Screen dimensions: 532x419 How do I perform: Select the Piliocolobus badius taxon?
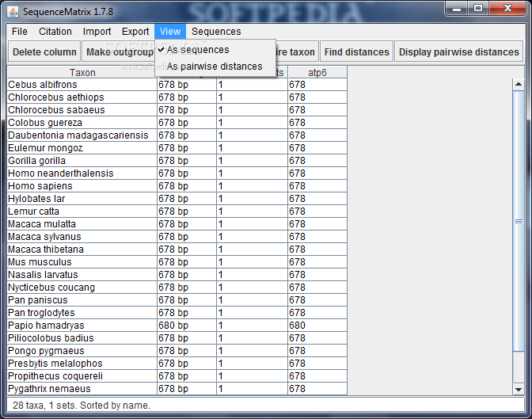pyautogui.click(x=82, y=338)
